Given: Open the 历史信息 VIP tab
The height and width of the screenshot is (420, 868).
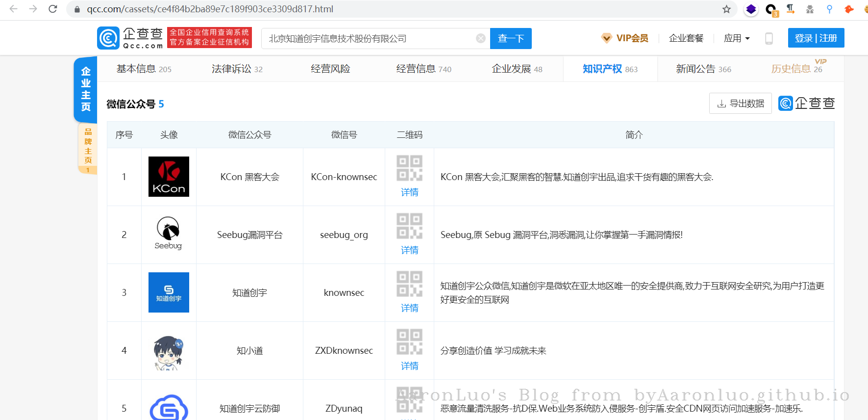Looking at the screenshot, I should coord(796,69).
